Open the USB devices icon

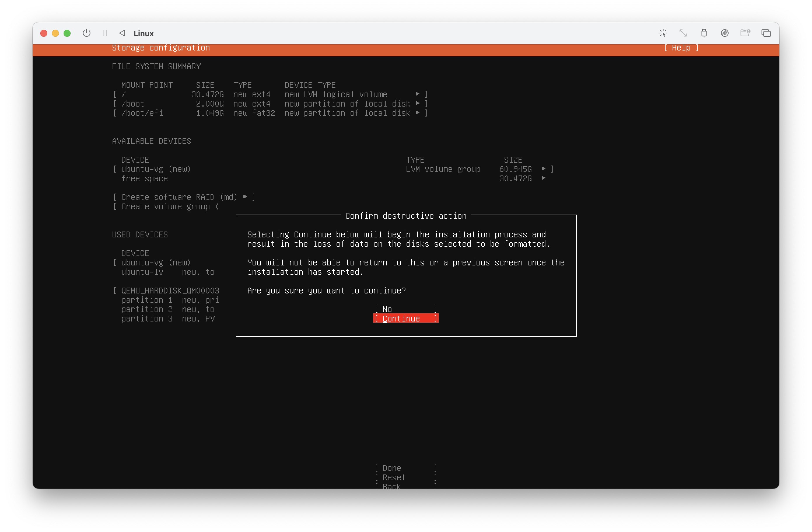(704, 33)
